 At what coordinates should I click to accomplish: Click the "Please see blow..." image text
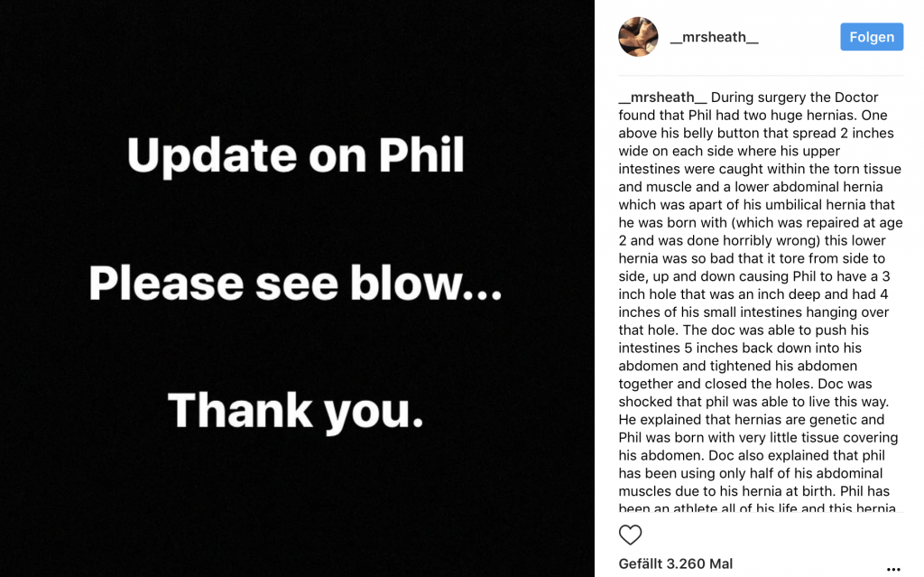click(295, 284)
